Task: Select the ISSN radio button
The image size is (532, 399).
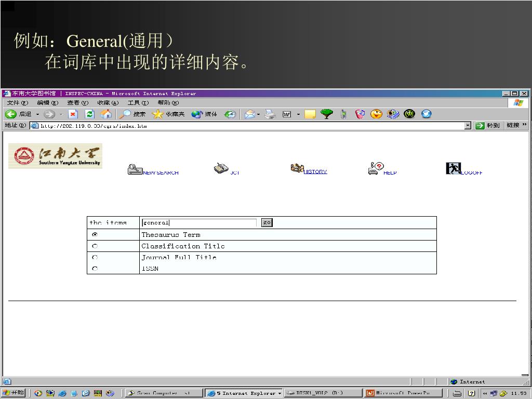Action: [95, 269]
